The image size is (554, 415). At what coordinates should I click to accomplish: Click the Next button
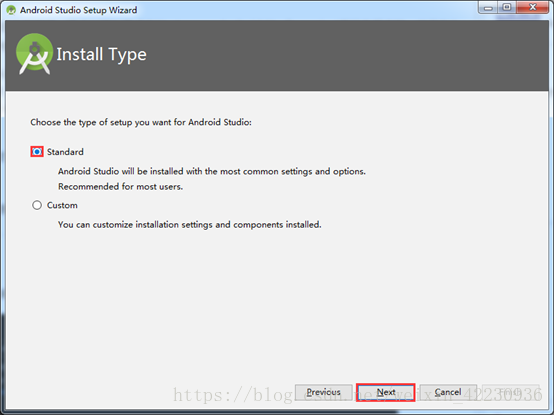pos(385,392)
